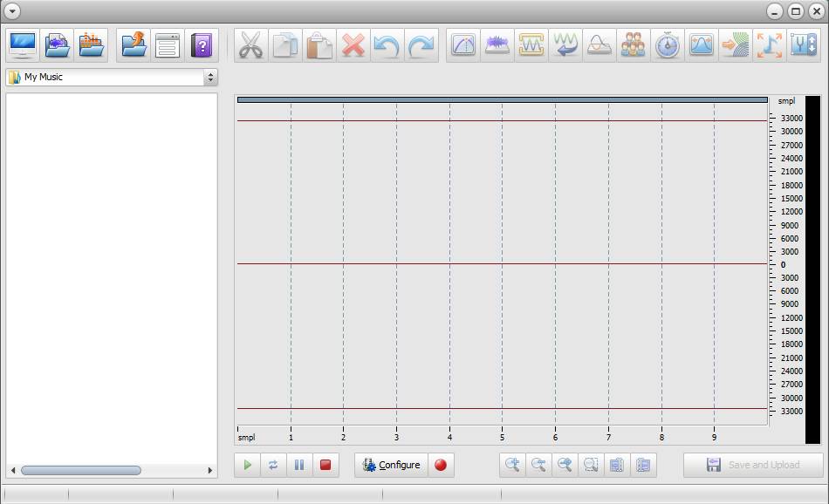Click the Undo arrow icon
The width and height of the screenshot is (829, 504).
pos(387,44)
